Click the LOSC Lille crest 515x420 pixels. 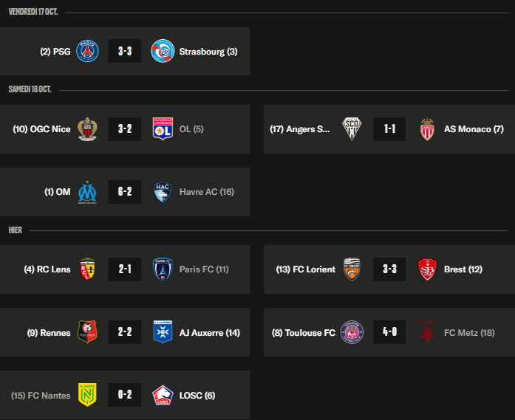[x=162, y=396]
